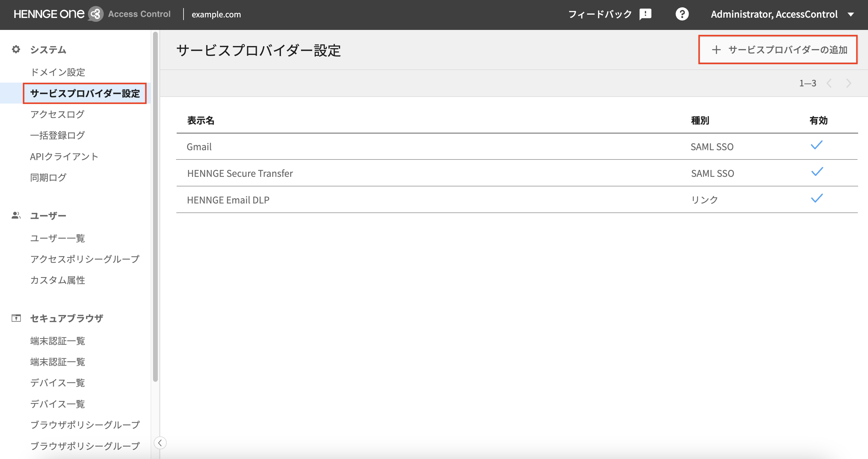The width and height of the screenshot is (868, 459).
Task: Open help with the question mark icon
Action: pos(682,14)
